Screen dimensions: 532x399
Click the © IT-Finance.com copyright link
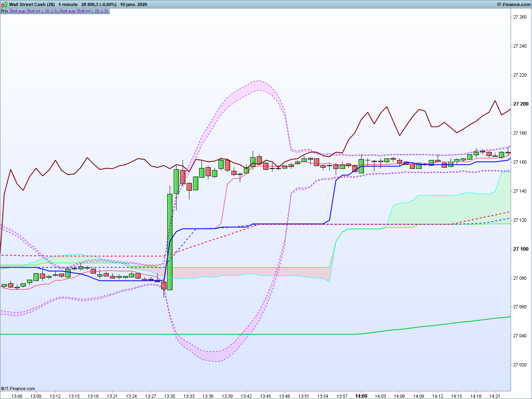[18, 389]
